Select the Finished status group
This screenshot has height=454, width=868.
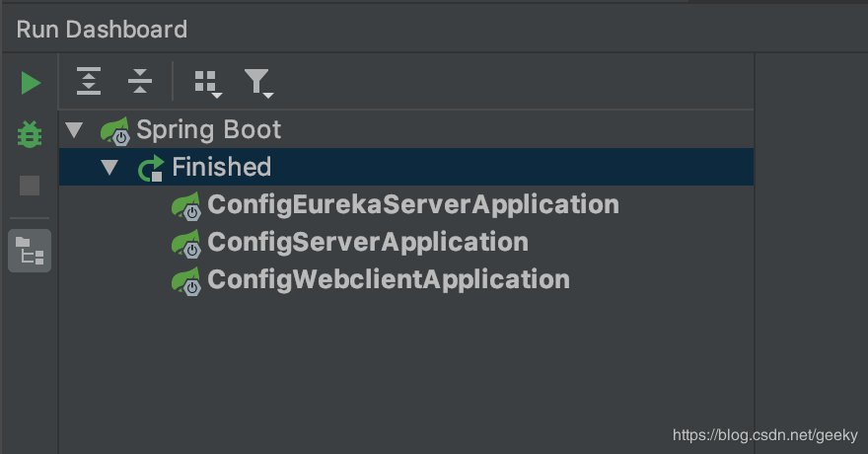[x=221, y=168]
